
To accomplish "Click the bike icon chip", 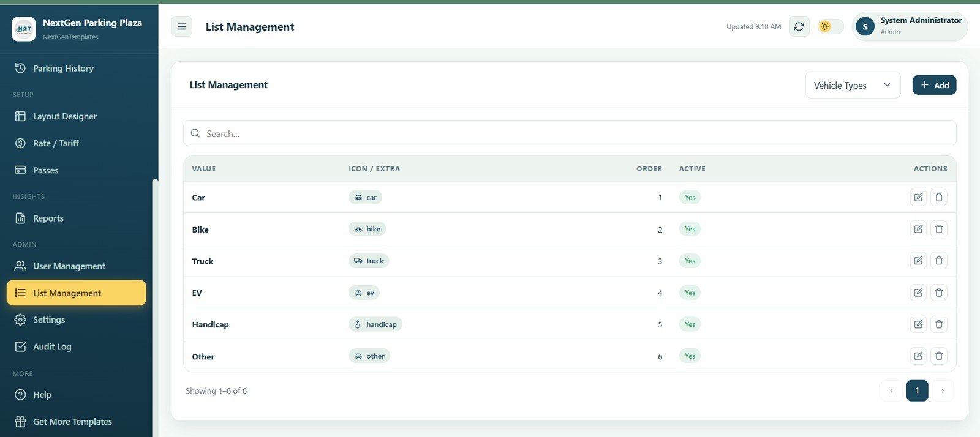I will pyautogui.click(x=367, y=229).
